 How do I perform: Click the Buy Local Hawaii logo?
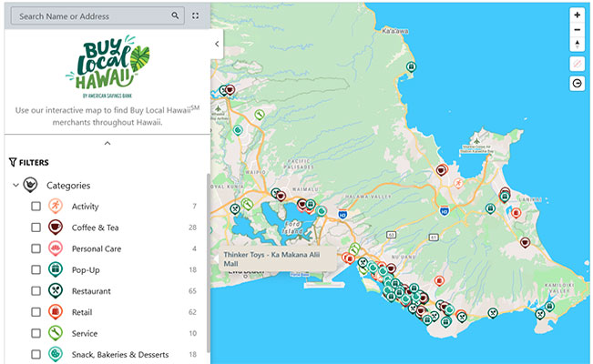[x=107, y=66]
